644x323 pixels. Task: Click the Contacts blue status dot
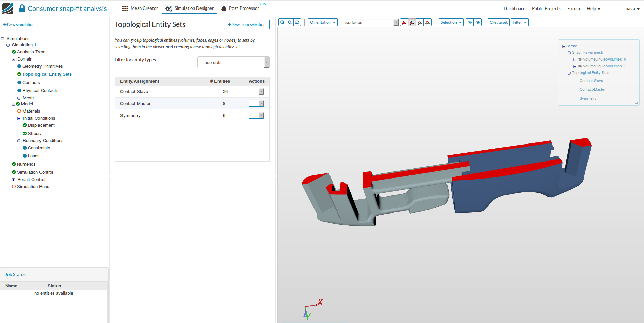19,83
